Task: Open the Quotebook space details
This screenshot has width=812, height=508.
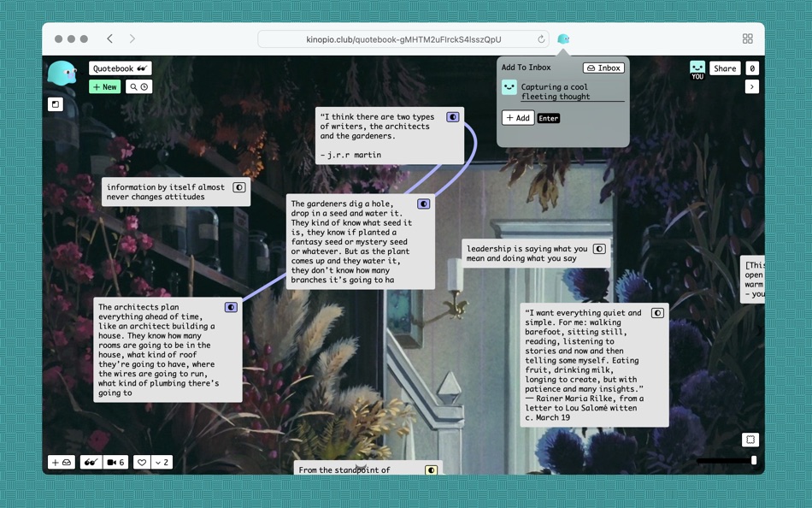Action: coord(121,68)
